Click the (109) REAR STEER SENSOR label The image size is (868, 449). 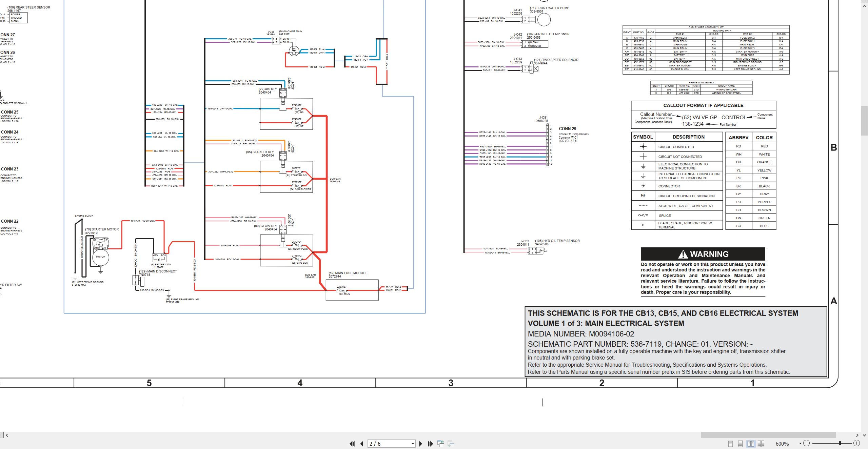(28, 7)
